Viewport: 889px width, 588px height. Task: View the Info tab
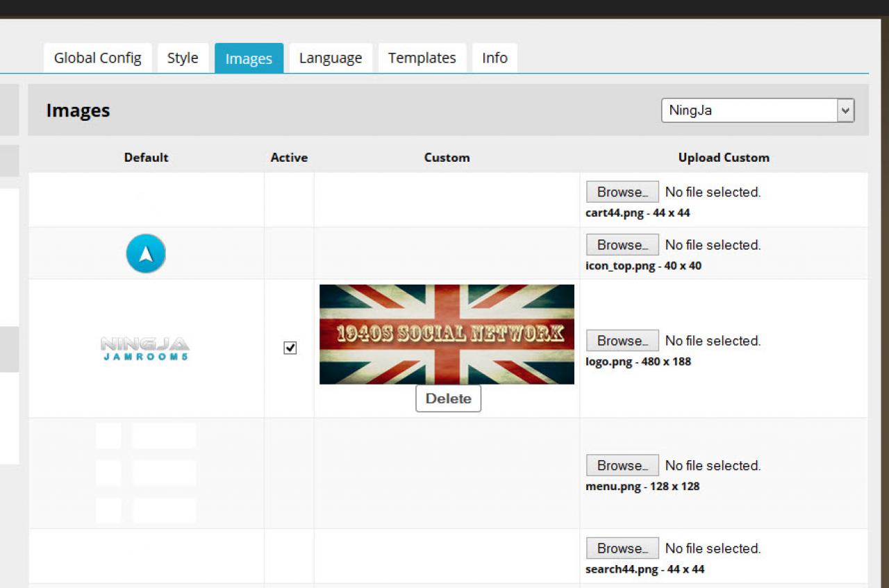pos(495,58)
